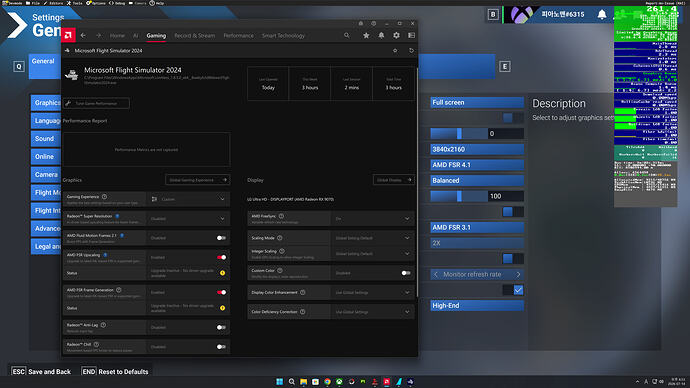The height and width of the screenshot is (388, 690).
Task: Switch to the Home tab in Adrenalin
Action: tap(117, 36)
